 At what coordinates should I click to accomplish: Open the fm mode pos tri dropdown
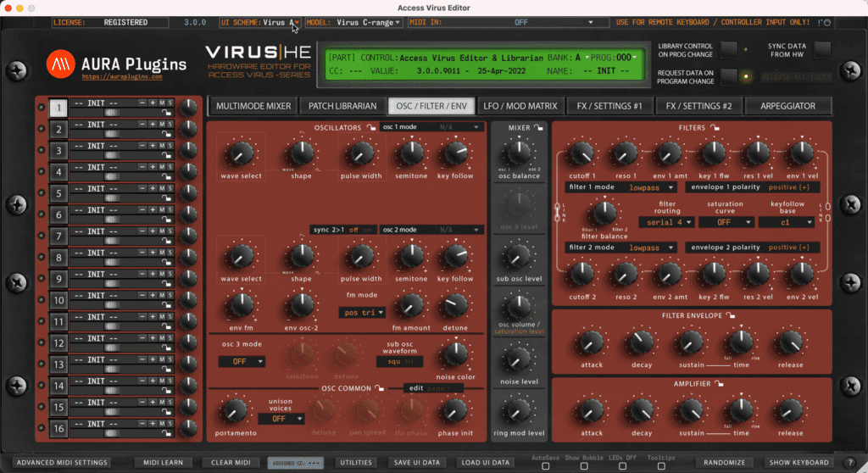pos(362,313)
